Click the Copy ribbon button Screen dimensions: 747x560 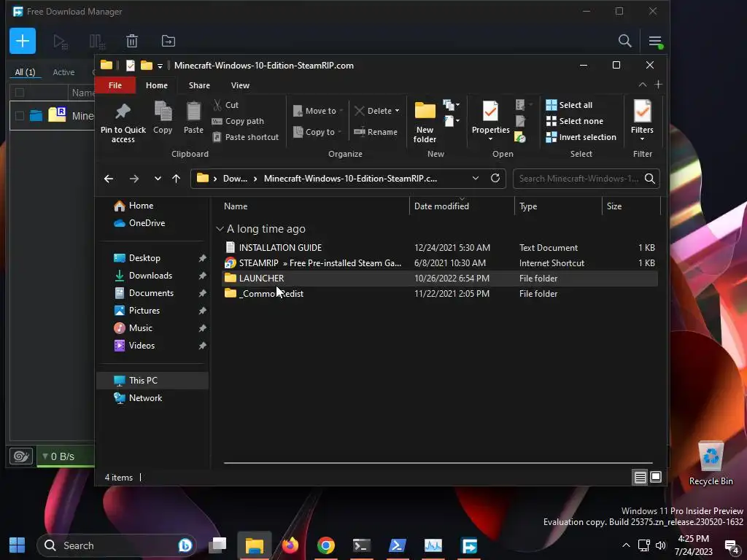coord(163,117)
